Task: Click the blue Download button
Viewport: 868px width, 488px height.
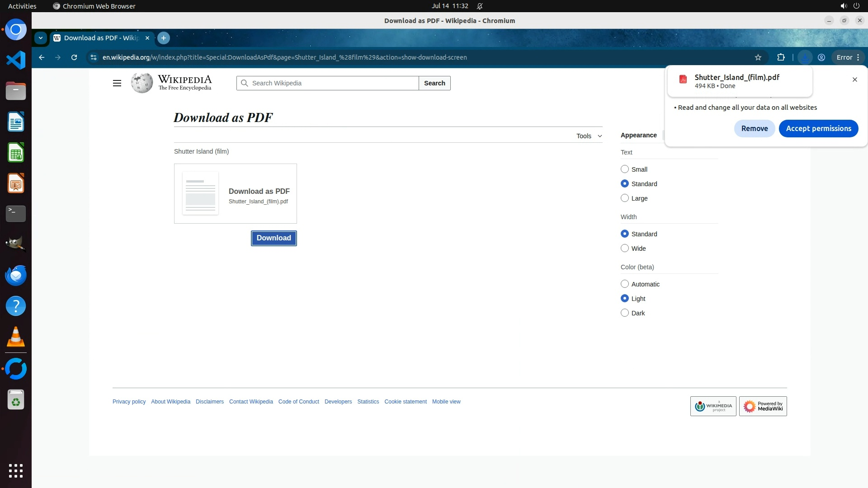Action: point(274,238)
